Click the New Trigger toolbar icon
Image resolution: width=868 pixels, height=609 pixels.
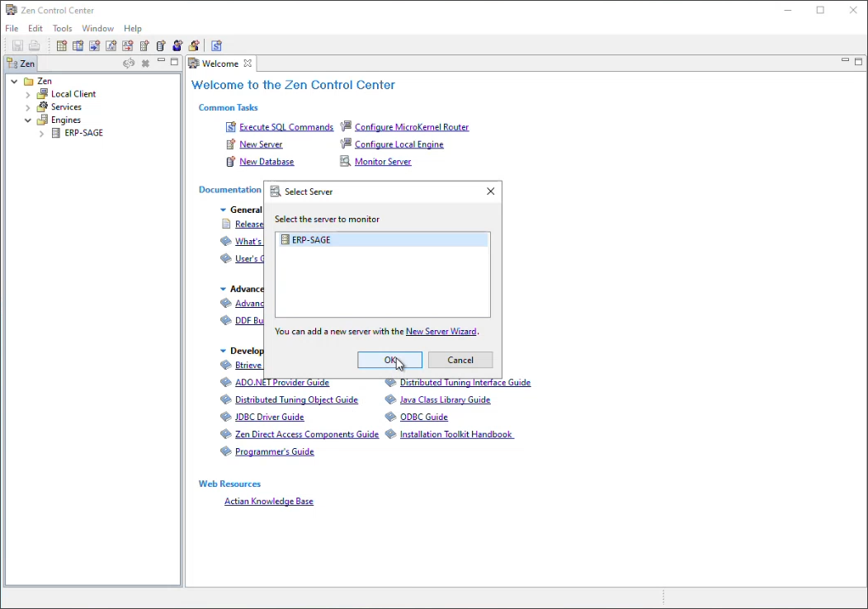(x=128, y=46)
